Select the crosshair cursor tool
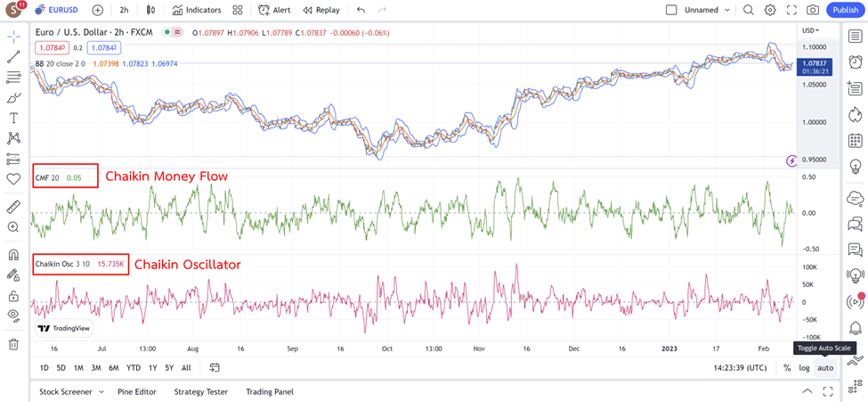868x402 pixels. pyautogui.click(x=13, y=37)
